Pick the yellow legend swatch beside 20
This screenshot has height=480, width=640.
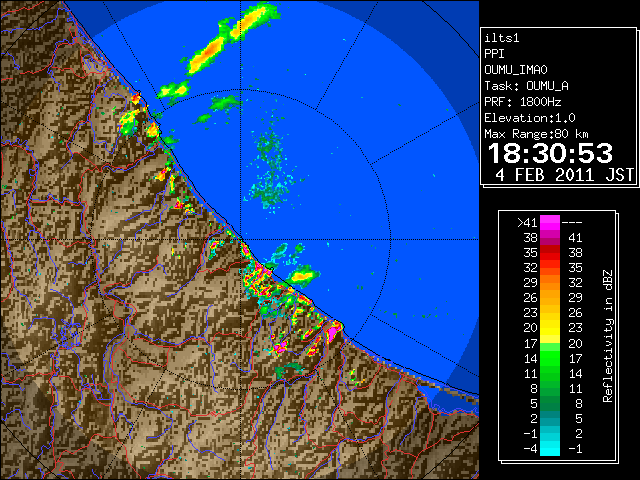[x=550, y=328]
